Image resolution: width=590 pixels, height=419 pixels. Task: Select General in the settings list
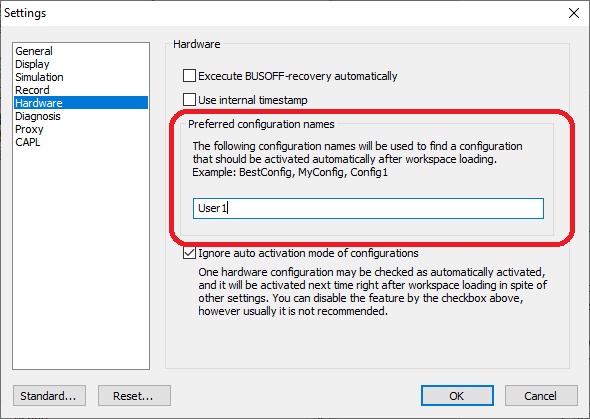tap(34, 51)
